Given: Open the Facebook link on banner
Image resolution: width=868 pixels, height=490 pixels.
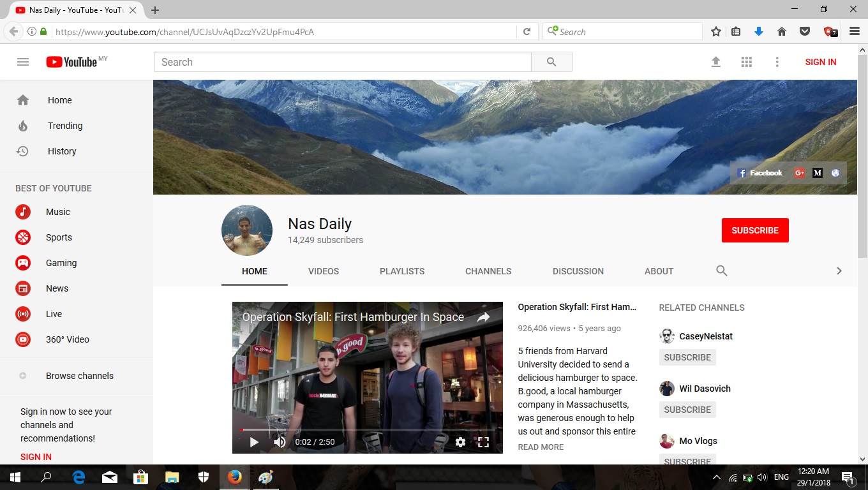Looking at the screenshot, I should 759,173.
